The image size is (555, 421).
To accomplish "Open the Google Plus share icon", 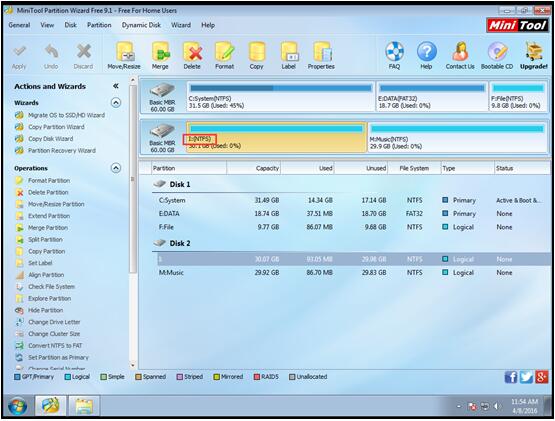I will (x=542, y=377).
